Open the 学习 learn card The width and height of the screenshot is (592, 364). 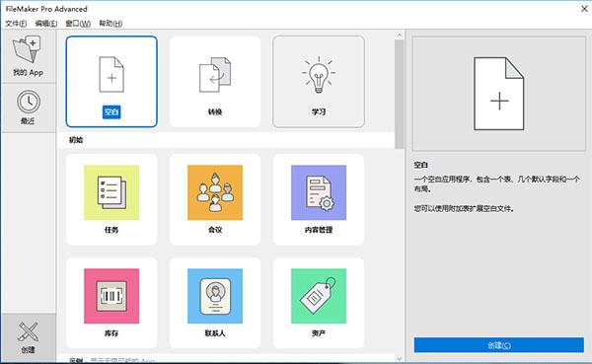(x=319, y=82)
